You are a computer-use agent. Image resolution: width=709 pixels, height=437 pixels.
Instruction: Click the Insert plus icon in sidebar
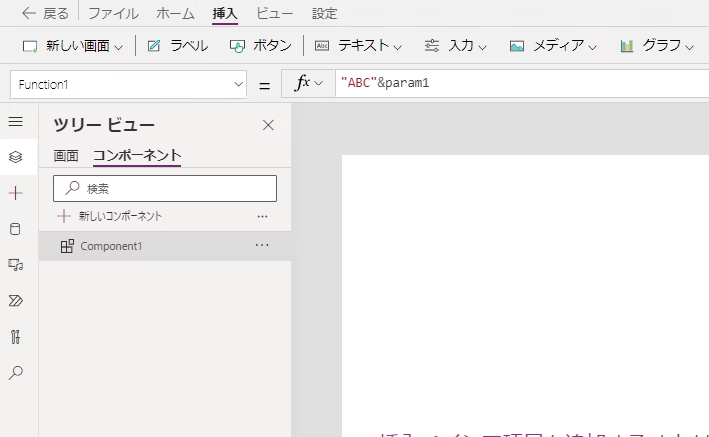coord(15,193)
